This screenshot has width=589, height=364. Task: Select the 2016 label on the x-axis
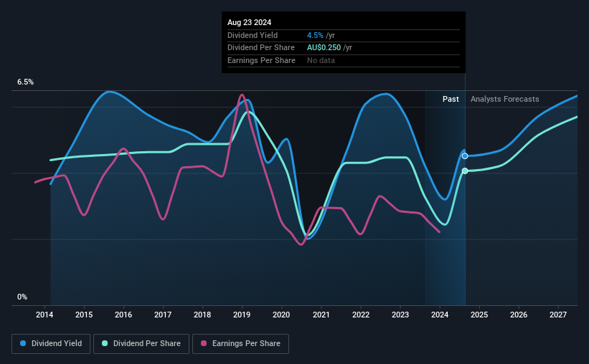pos(123,315)
